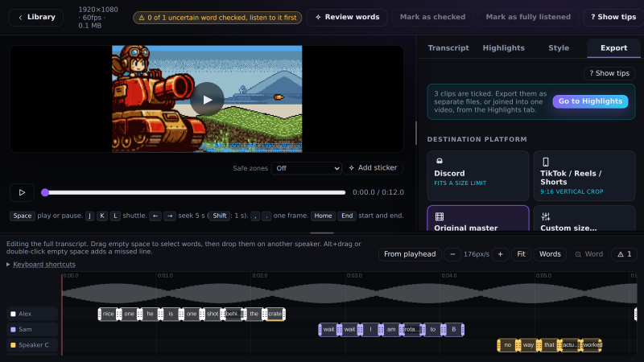
Task: Click Mark as fully listened
Action: 528,17
